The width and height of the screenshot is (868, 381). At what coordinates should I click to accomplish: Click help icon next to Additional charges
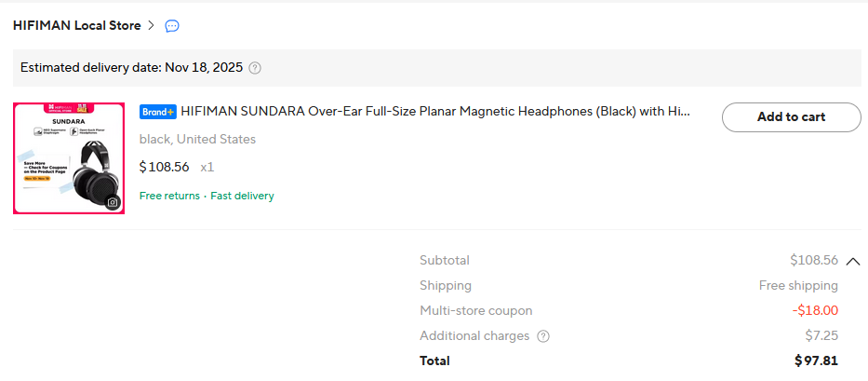pyautogui.click(x=543, y=336)
